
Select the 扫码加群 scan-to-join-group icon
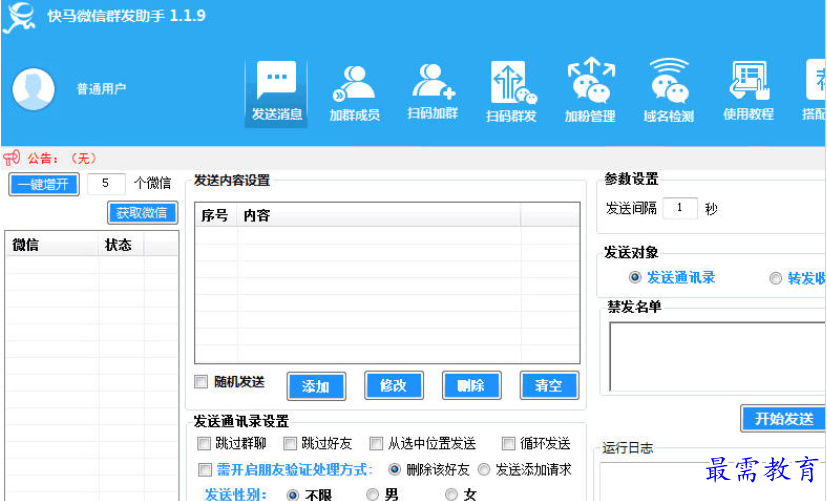[x=432, y=92]
